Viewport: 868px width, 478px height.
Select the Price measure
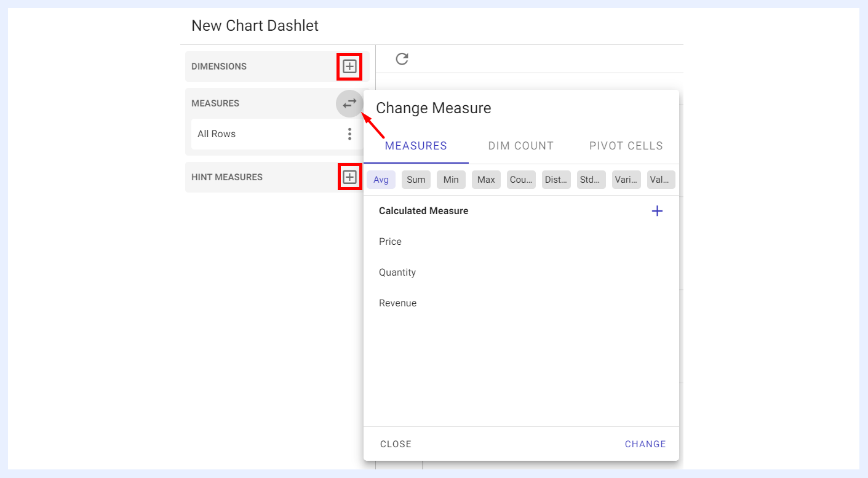point(521,242)
